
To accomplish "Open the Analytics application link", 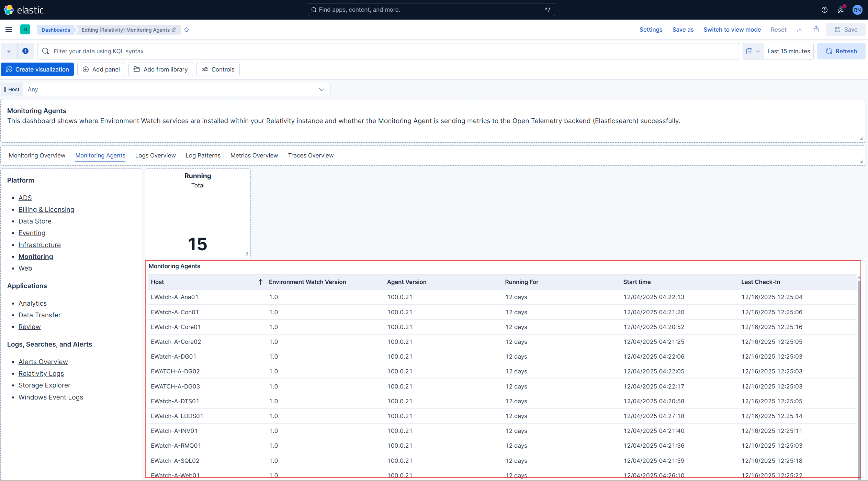I will pos(33,303).
